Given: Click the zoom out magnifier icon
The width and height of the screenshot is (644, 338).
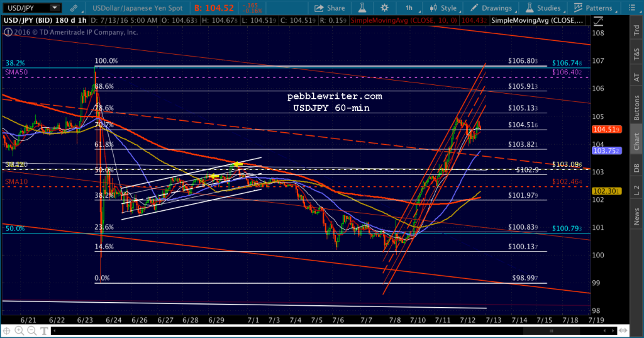Looking at the screenshot, I should pyautogui.click(x=31, y=330).
